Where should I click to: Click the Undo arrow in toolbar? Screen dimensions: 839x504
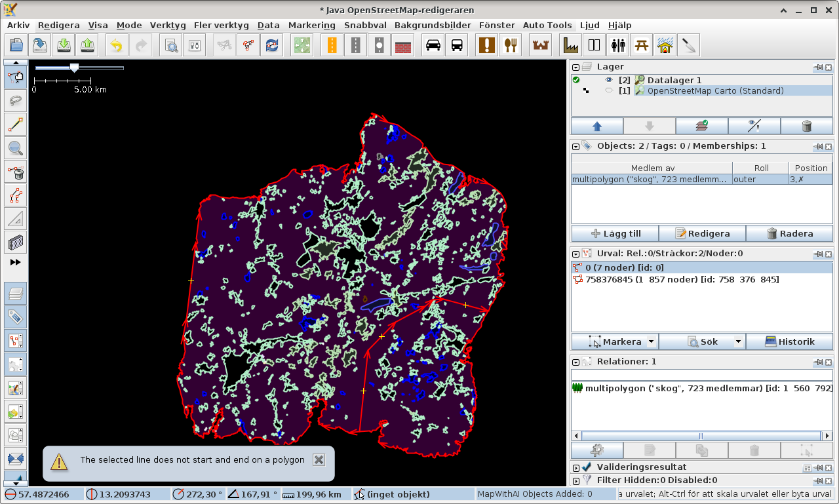(x=116, y=45)
